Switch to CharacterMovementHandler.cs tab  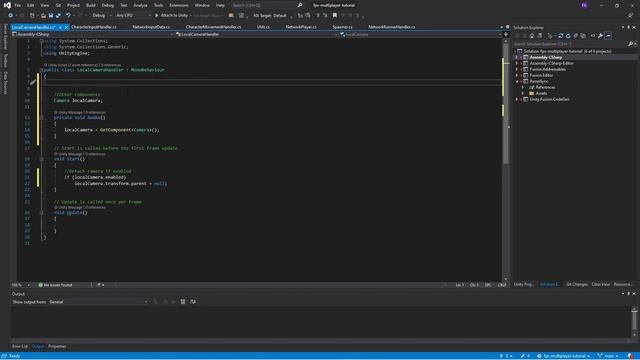click(213, 27)
